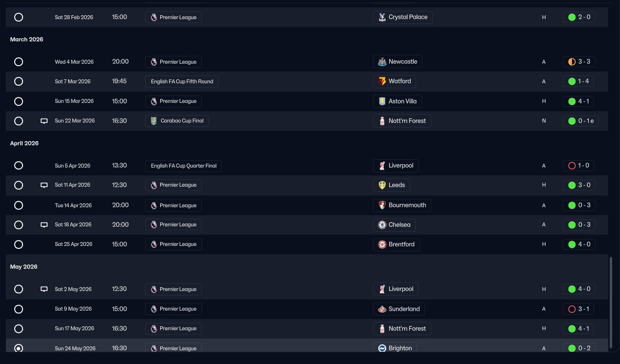
Task: Open the English FA Cup Fifth Round competition
Action: [182, 81]
